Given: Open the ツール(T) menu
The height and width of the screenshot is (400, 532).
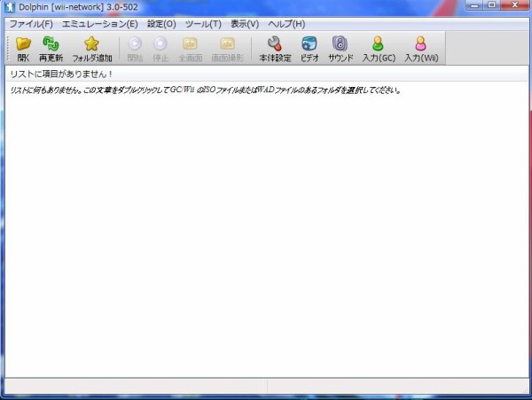Looking at the screenshot, I should click(203, 24).
